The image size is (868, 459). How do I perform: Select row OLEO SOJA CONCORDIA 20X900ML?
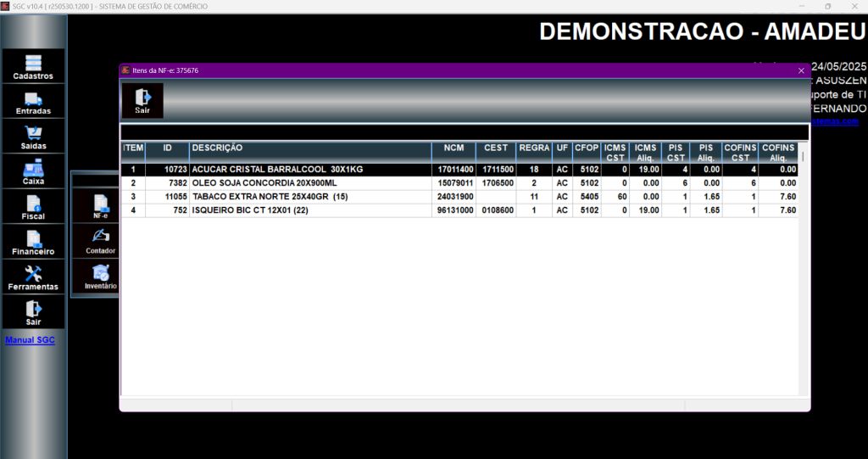tap(459, 183)
